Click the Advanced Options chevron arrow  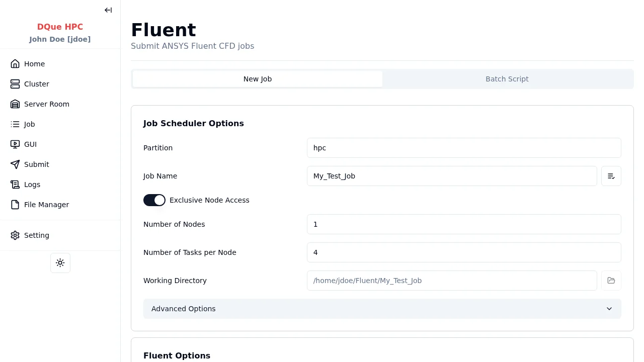pos(609,309)
